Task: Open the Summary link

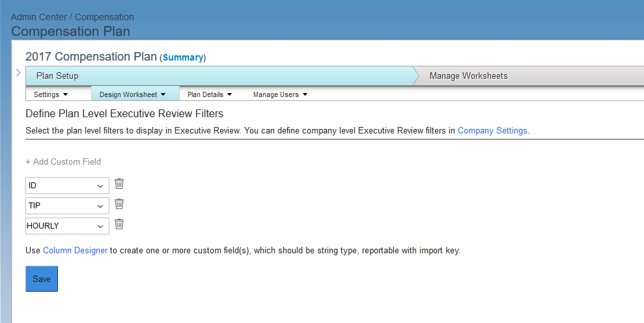Action: 183,57
